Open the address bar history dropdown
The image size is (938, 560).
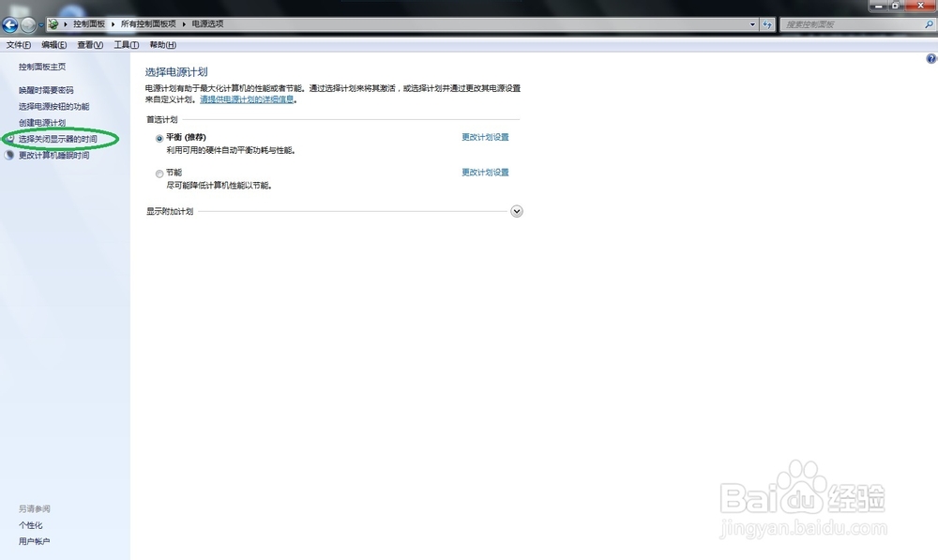click(x=752, y=24)
